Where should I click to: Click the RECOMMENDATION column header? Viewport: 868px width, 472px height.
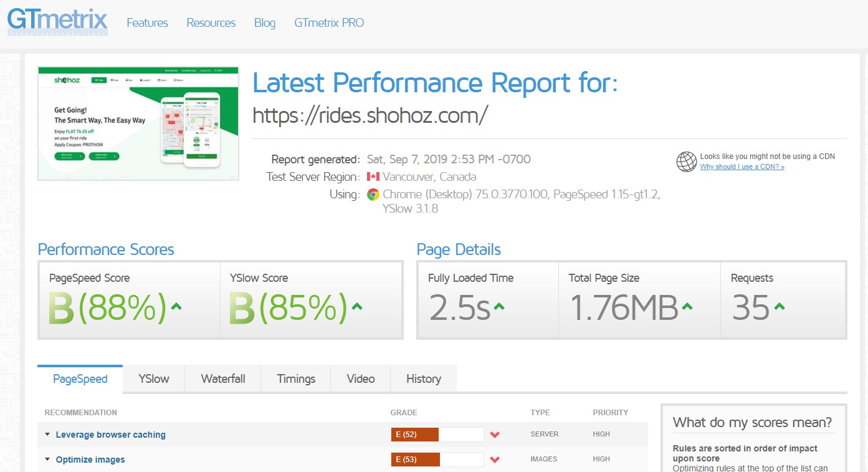pos(81,413)
